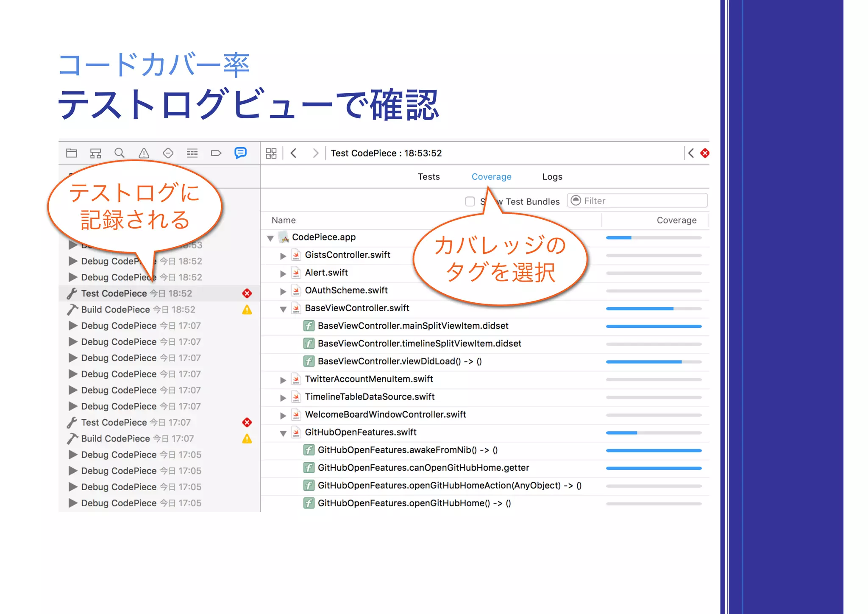Select the OAuthScheme.swift file name
This screenshot has height=614, width=868.
coord(346,290)
